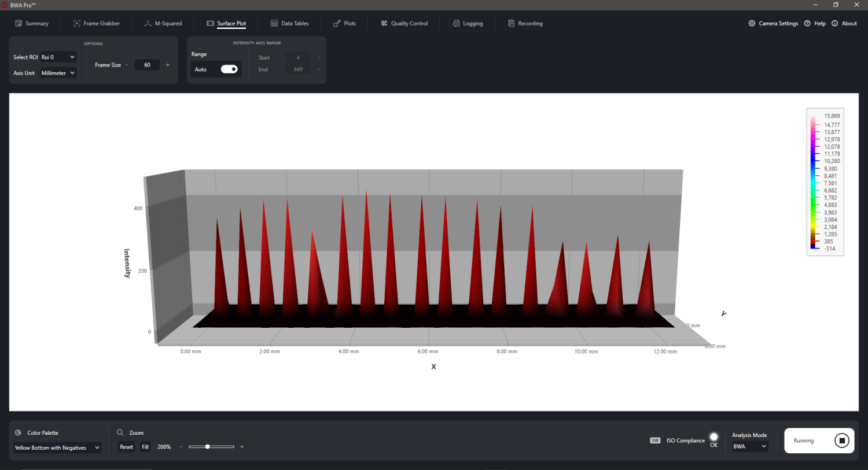Increase Frame Size with plus button

click(x=168, y=65)
